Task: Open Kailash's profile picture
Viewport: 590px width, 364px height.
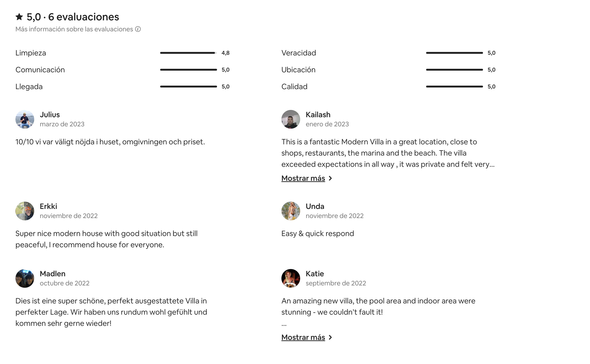Action: click(x=291, y=119)
